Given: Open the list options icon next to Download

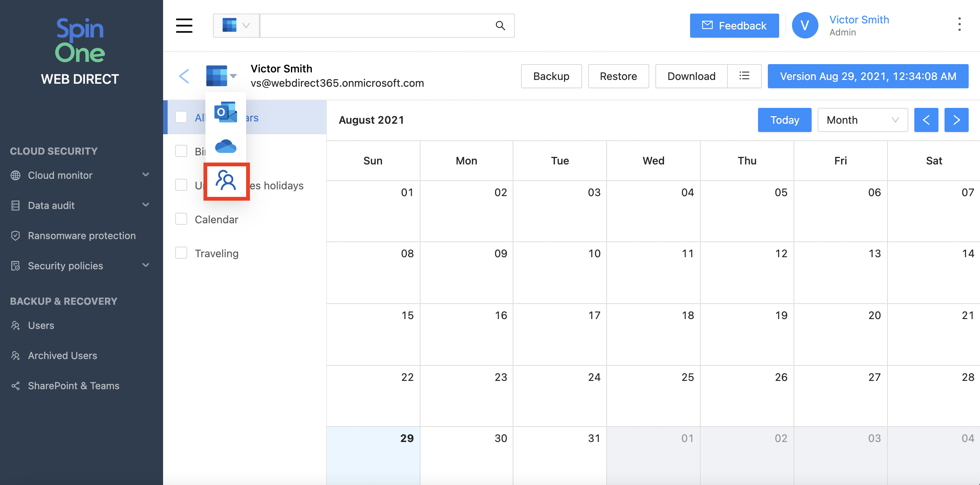Looking at the screenshot, I should [744, 76].
